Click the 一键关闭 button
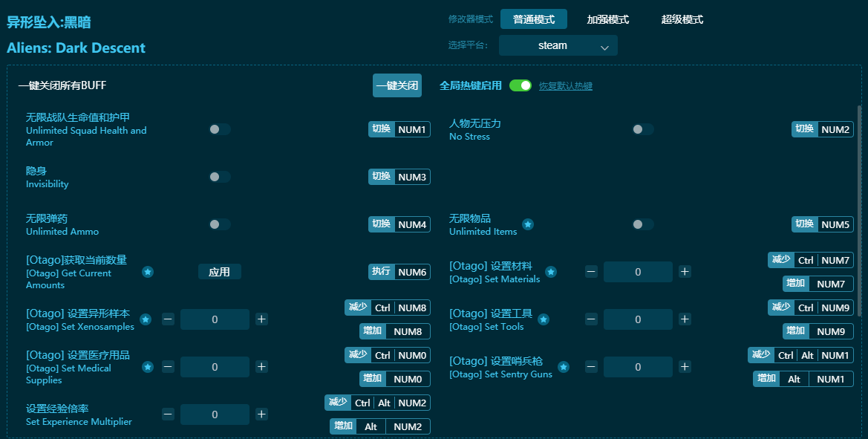The height and width of the screenshot is (439, 868). pos(397,85)
